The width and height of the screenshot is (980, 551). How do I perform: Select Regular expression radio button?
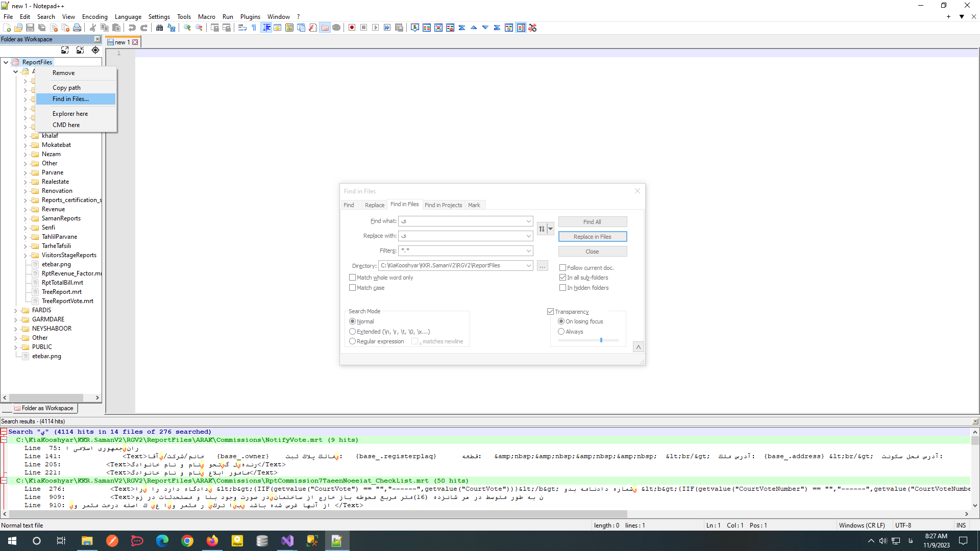[x=352, y=341]
